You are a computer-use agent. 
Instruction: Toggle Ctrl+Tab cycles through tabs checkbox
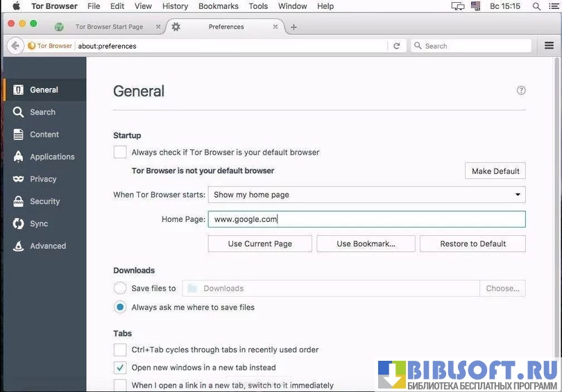coord(120,350)
